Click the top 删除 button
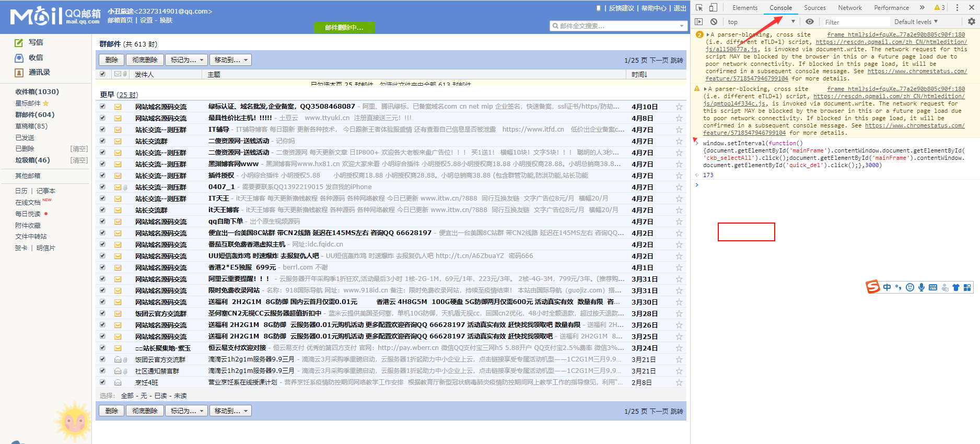 111,60
